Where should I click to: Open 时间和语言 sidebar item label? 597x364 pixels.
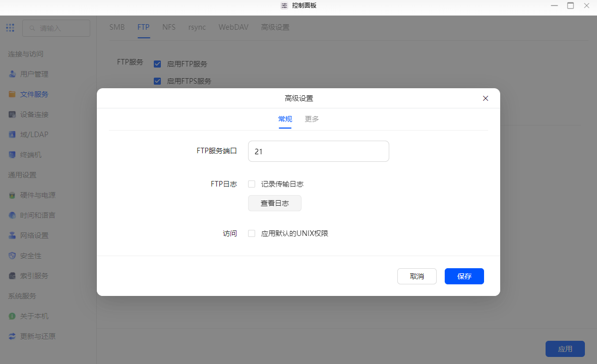coord(38,215)
